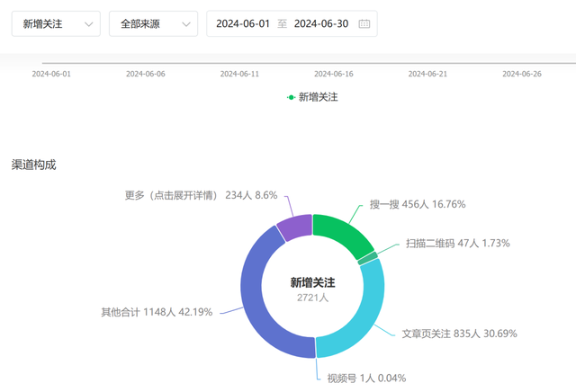This screenshot has height=392, width=576.
Task: Click the 扫描二维码 47人 label
Action: pyautogui.click(x=458, y=244)
